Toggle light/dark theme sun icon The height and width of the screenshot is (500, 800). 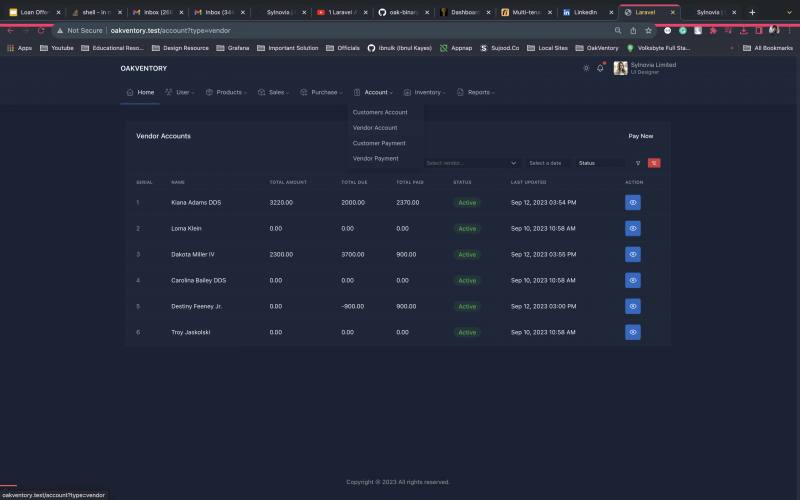point(586,68)
